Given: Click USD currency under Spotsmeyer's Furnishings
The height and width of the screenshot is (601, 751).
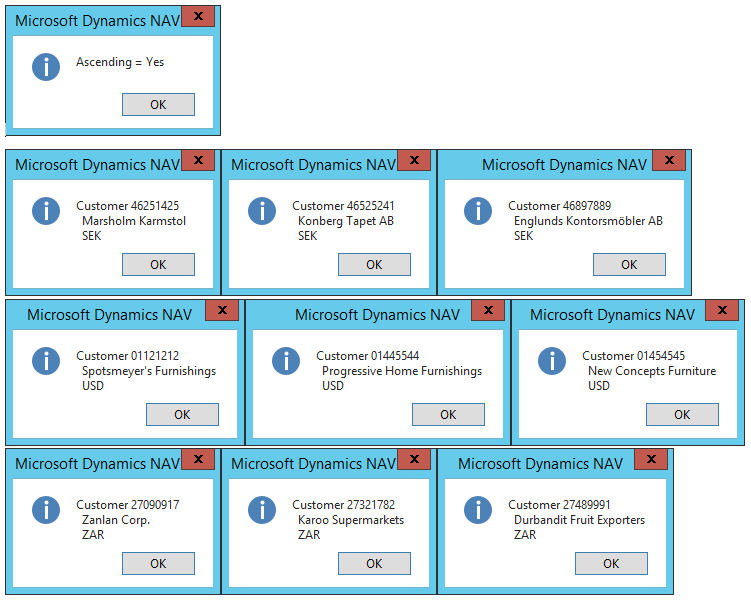Looking at the screenshot, I should tap(93, 386).
